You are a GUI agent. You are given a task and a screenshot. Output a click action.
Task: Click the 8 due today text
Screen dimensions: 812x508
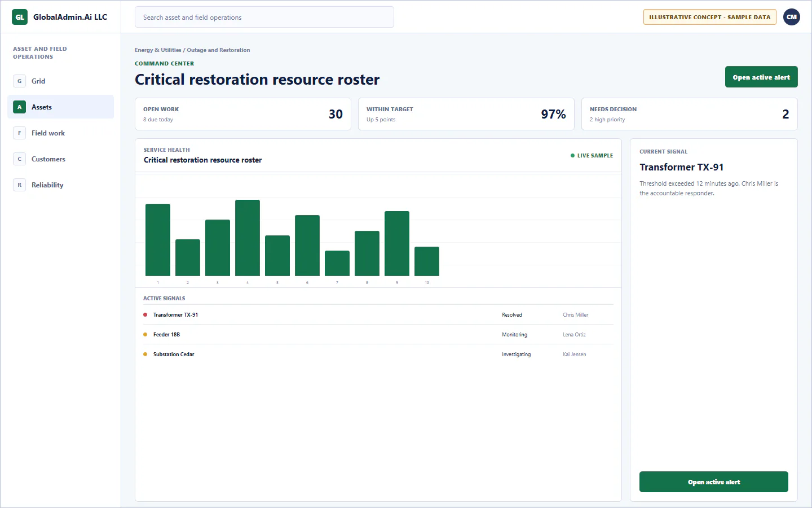(158, 120)
